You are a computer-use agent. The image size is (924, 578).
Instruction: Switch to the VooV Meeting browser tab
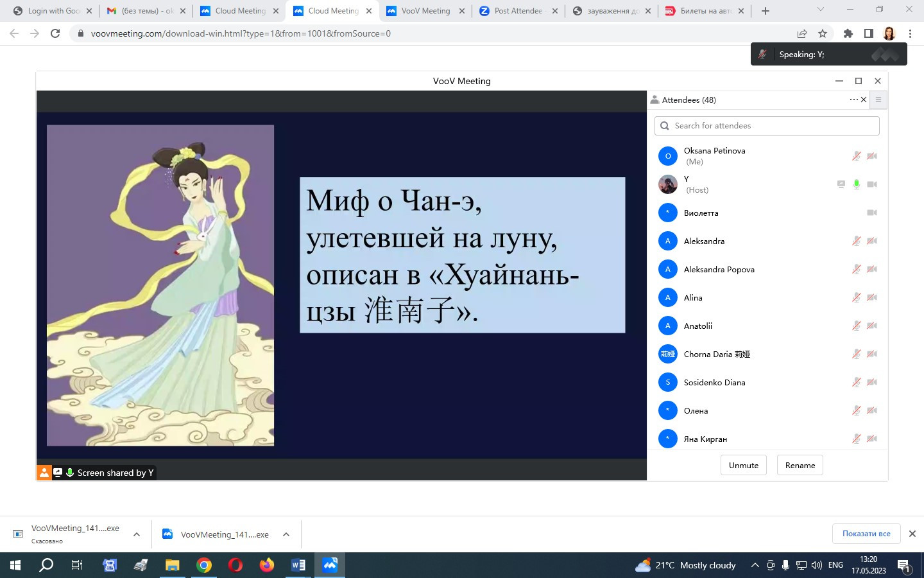[x=425, y=11]
